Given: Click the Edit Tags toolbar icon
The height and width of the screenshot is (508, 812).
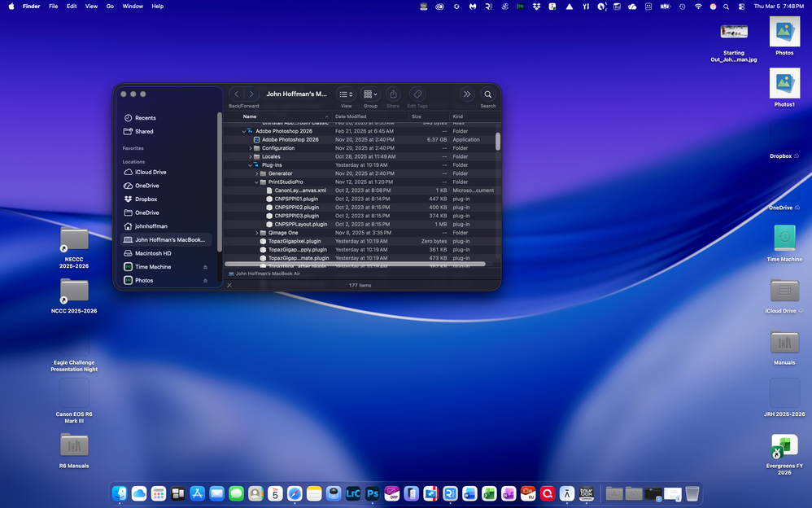Looking at the screenshot, I should point(417,94).
